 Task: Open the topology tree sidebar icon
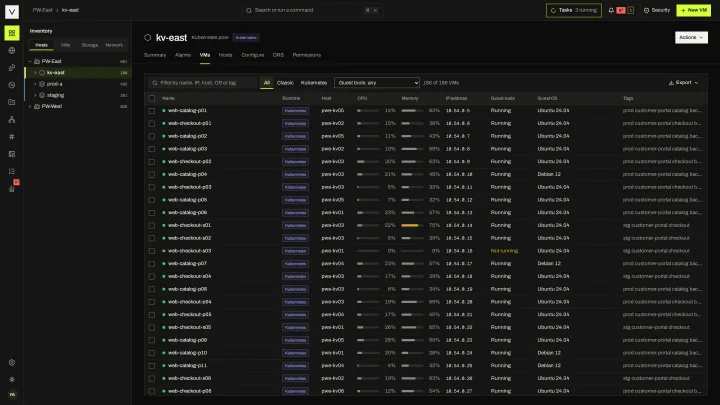12,119
